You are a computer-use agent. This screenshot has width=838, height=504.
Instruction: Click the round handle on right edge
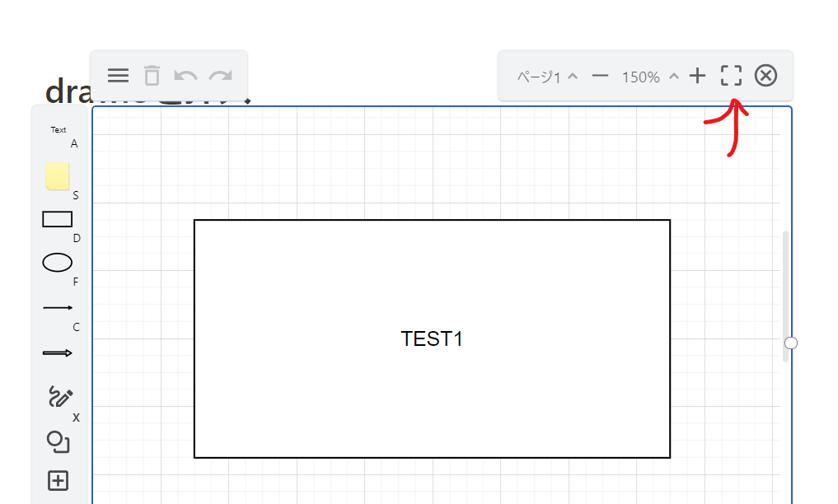click(x=791, y=343)
